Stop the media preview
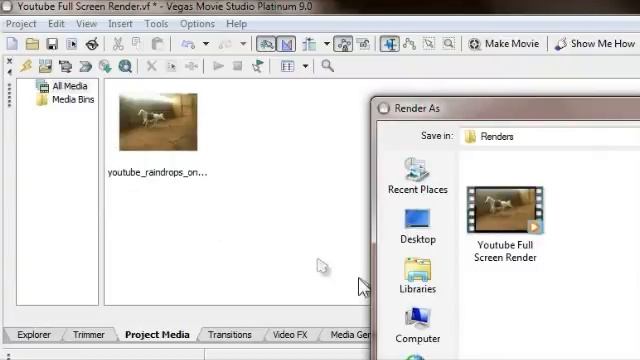The width and height of the screenshot is (640, 360). (x=238, y=66)
